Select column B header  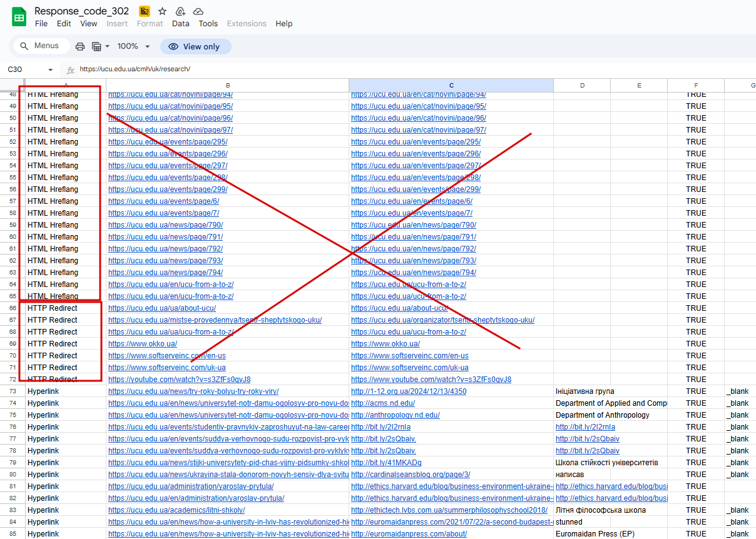tap(227, 85)
